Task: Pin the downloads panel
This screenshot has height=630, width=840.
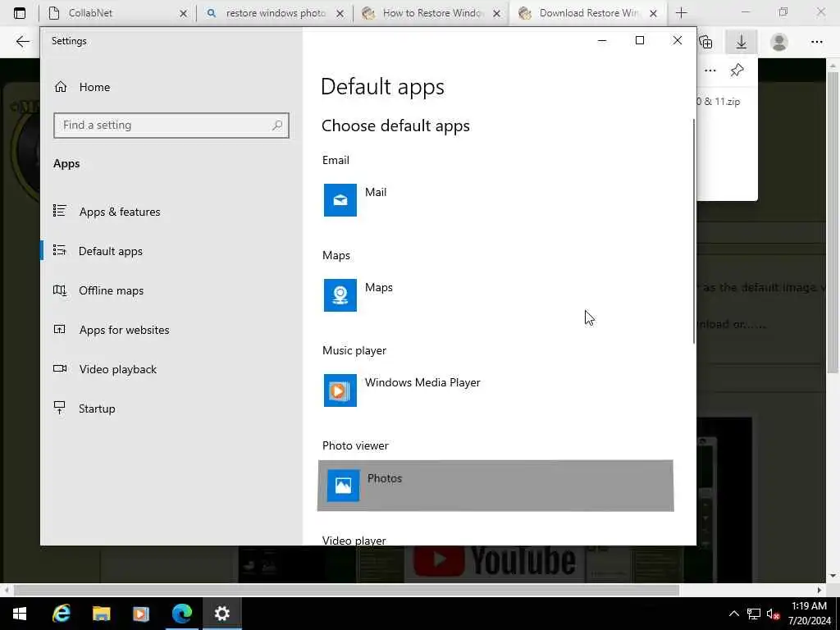Action: (x=737, y=71)
